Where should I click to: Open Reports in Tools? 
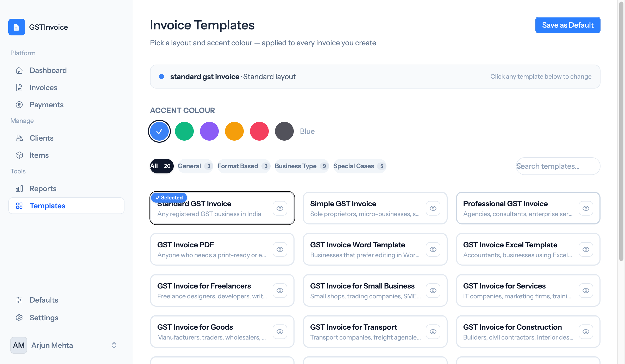(x=66, y=189)
